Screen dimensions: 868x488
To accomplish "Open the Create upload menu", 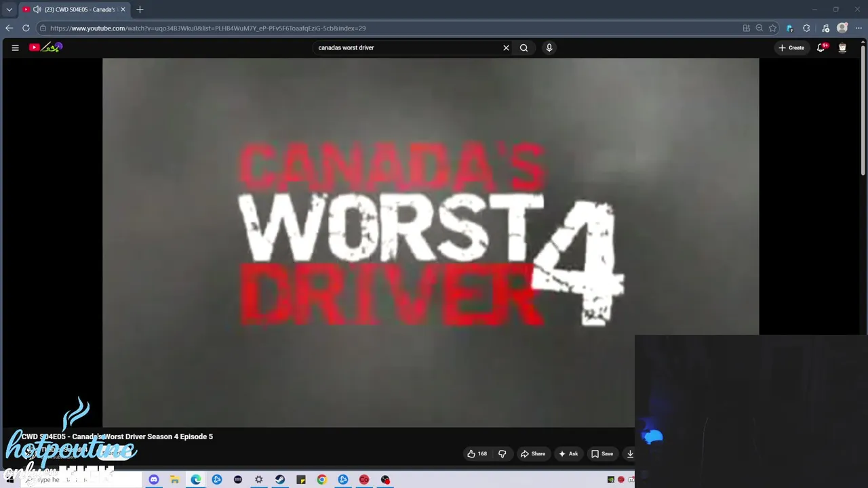I will pos(791,47).
